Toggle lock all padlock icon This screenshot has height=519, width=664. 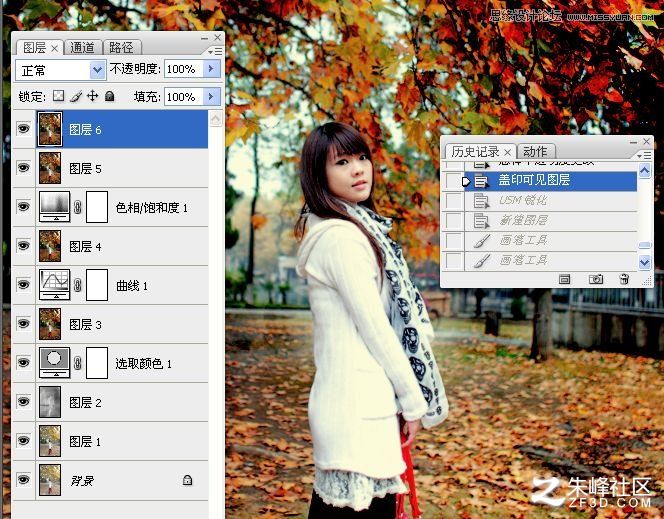(110, 96)
